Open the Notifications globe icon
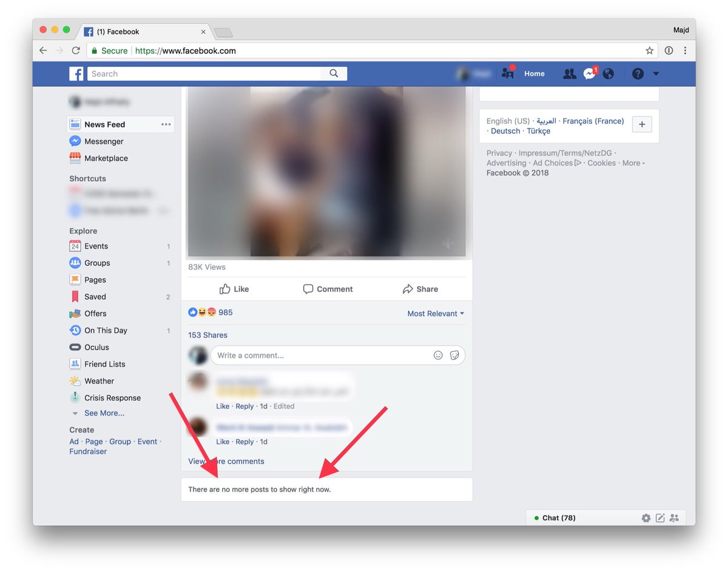 (x=608, y=73)
